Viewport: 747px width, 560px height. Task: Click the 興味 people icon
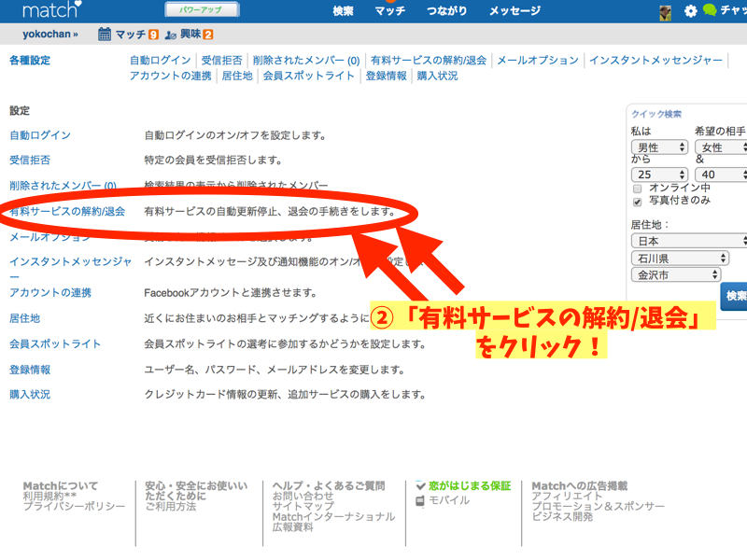[x=171, y=35]
